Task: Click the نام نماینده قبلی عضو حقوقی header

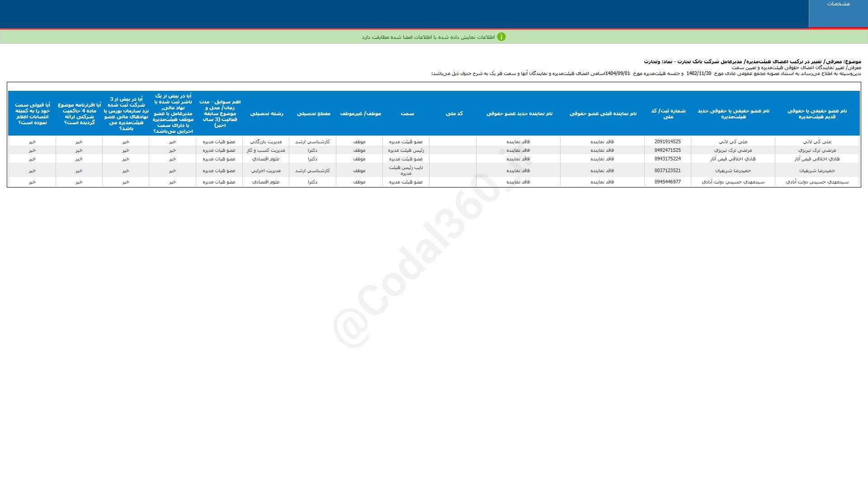Action: (x=603, y=114)
